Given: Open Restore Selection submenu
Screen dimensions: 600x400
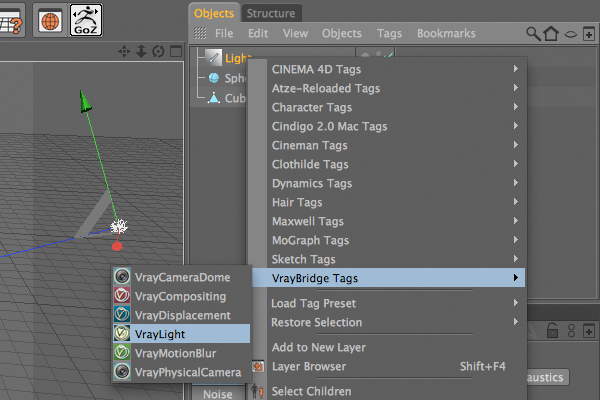Looking at the screenshot, I should [388, 322].
